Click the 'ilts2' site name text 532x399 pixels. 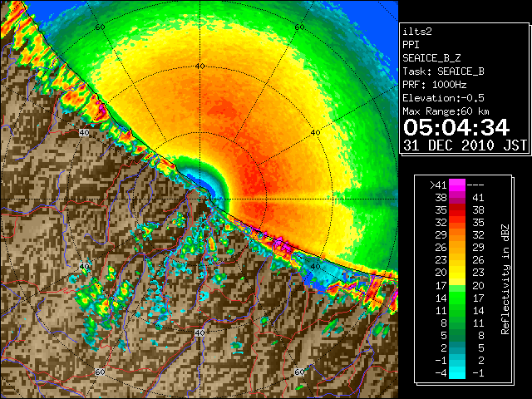(x=417, y=32)
